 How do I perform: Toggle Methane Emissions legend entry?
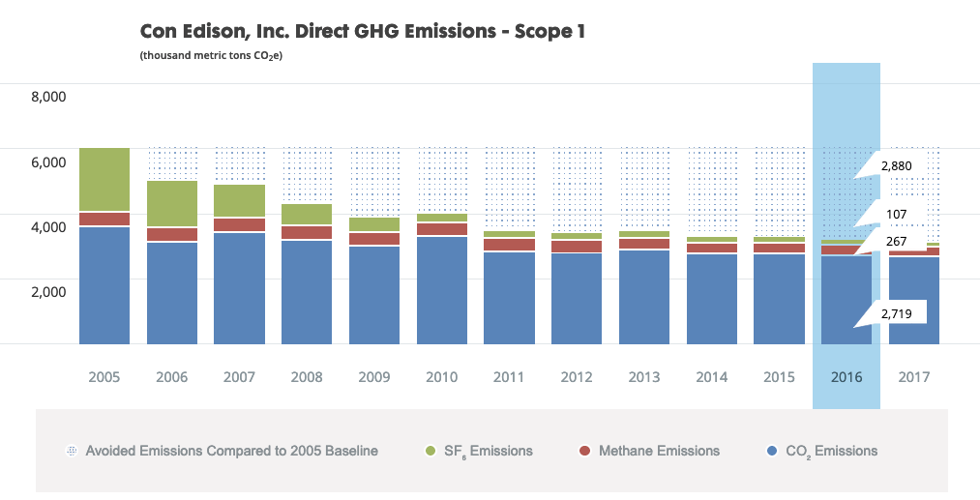coord(649,451)
